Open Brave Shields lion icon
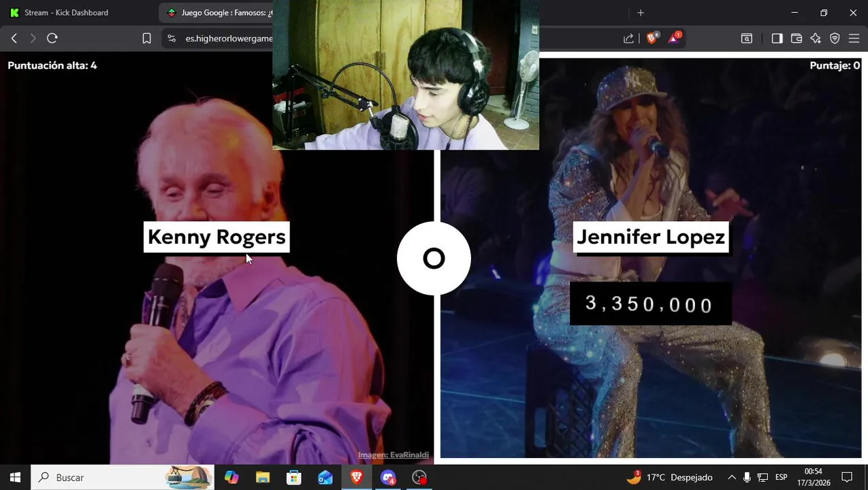The image size is (868, 490). [x=652, y=38]
